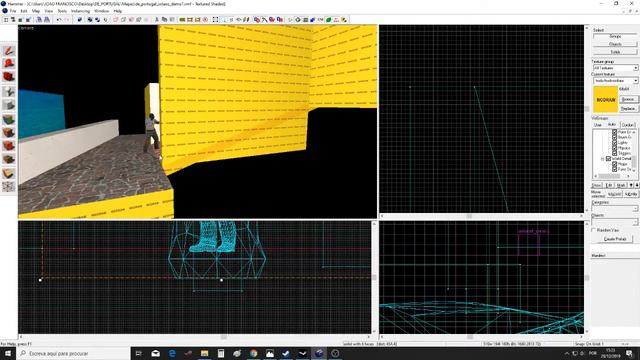Select the Block tool
Screen dimensions: 640x360
9,105
